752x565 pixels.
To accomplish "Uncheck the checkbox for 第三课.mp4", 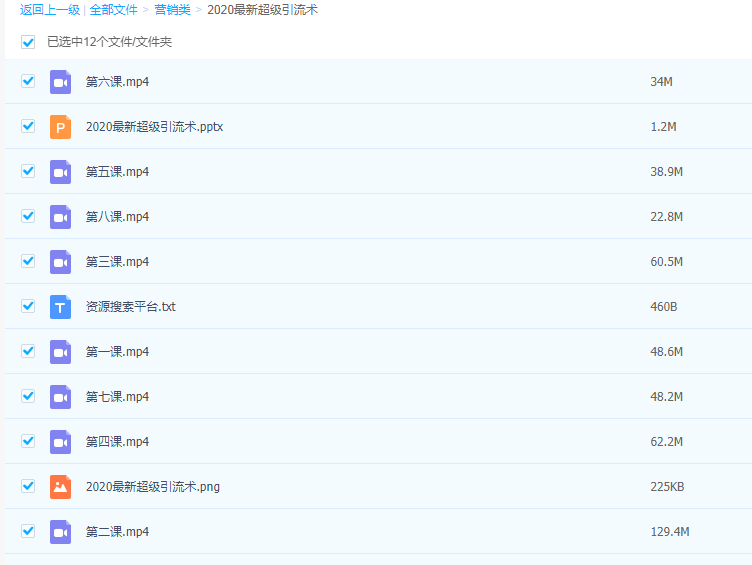I will pyautogui.click(x=28, y=261).
